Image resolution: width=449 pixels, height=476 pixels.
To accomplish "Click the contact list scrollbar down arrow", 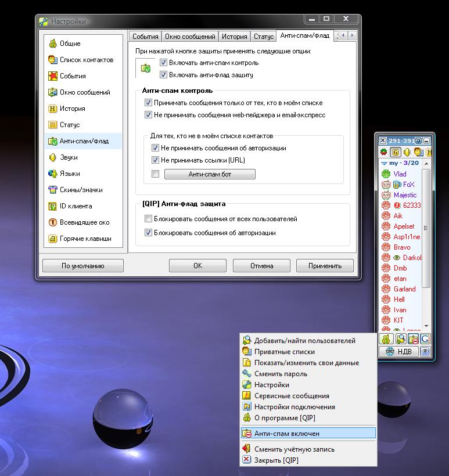I will [x=426, y=326].
